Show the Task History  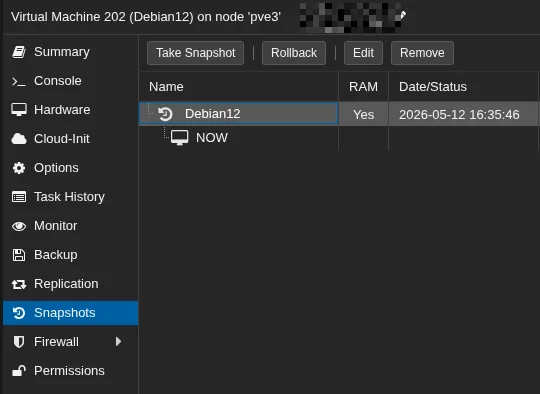point(70,197)
